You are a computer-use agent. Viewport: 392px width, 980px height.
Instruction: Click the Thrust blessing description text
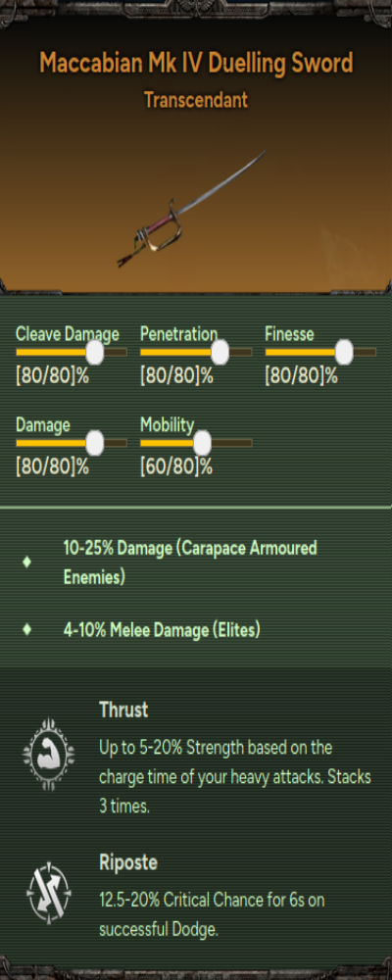(x=235, y=777)
